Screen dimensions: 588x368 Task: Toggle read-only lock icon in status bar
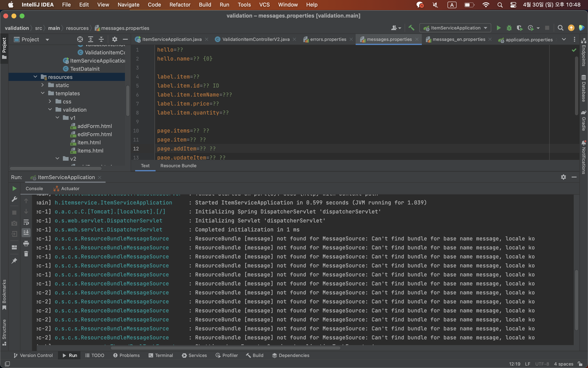tap(580, 364)
